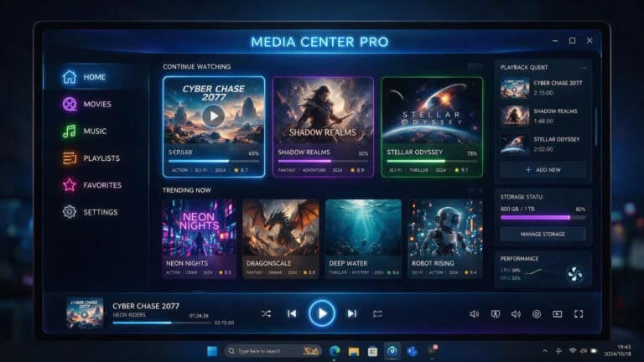Click the purple storage usage bar
The width and height of the screenshot is (644, 362).
tap(543, 218)
